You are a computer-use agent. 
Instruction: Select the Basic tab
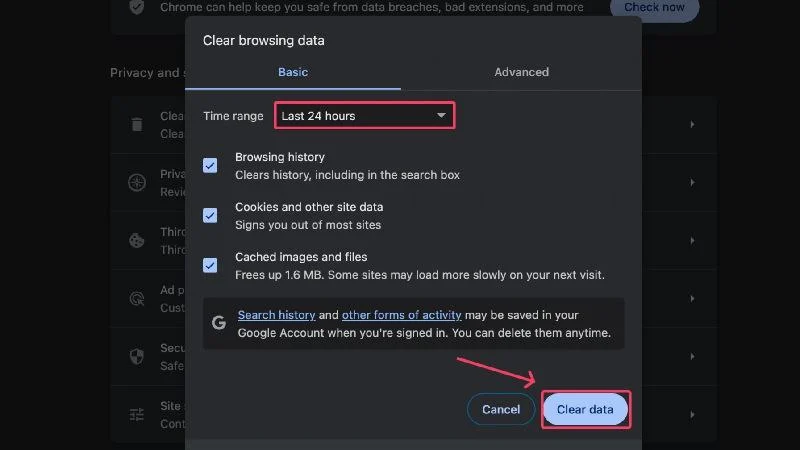[x=293, y=72]
